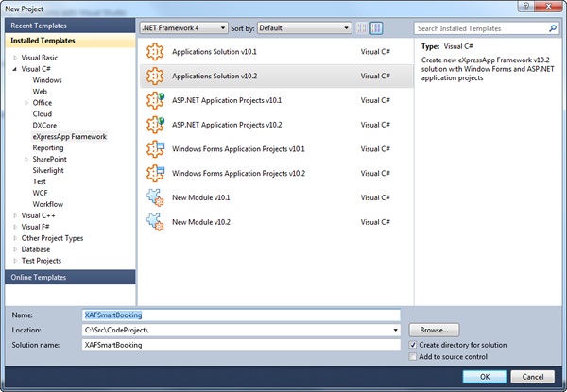Click the project Name input field
Screen dimensions: 567x392
[241, 315]
